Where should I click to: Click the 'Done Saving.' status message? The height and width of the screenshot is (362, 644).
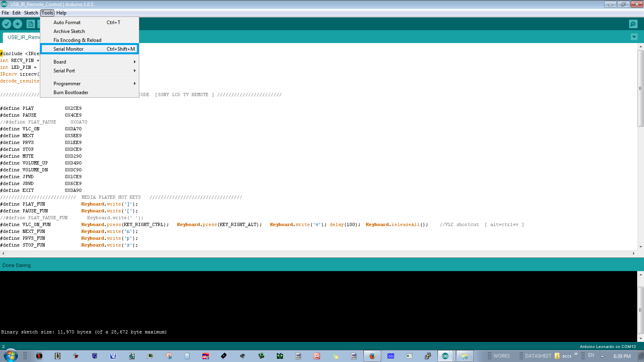[17, 265]
